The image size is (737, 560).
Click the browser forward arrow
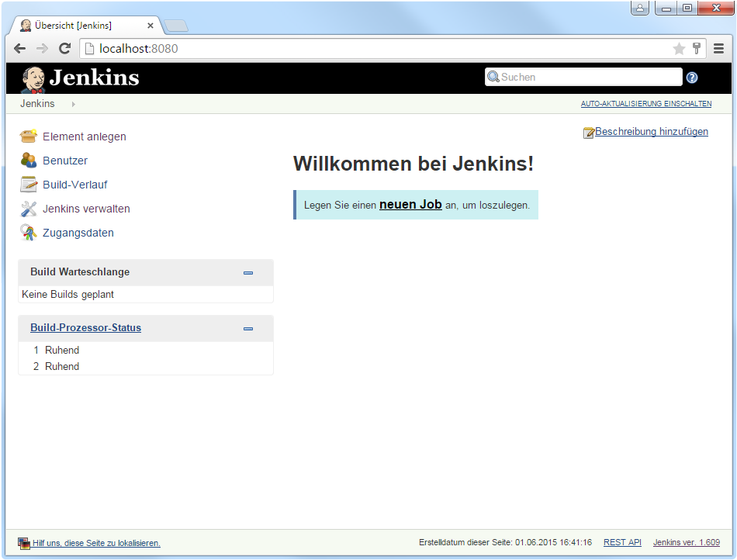(43, 48)
